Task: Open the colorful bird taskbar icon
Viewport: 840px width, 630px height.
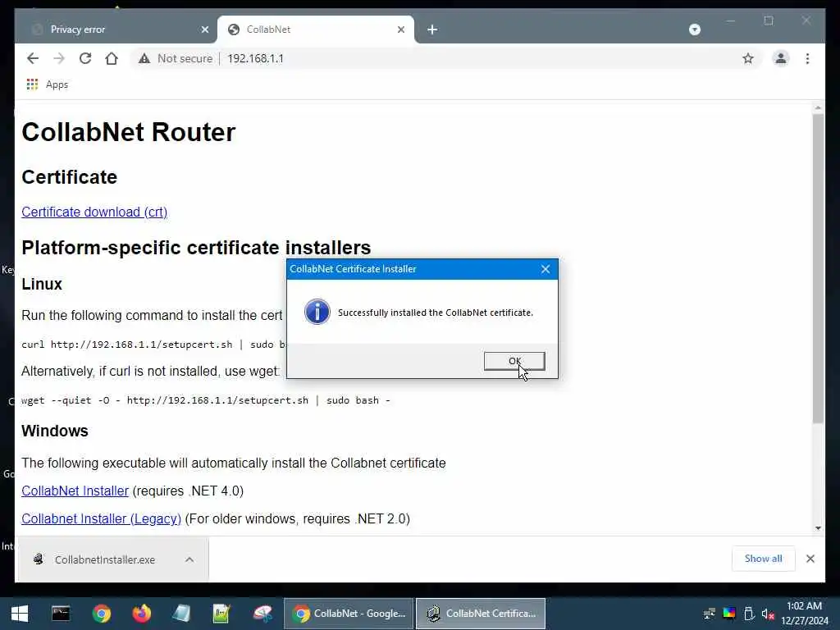Action: click(x=262, y=614)
